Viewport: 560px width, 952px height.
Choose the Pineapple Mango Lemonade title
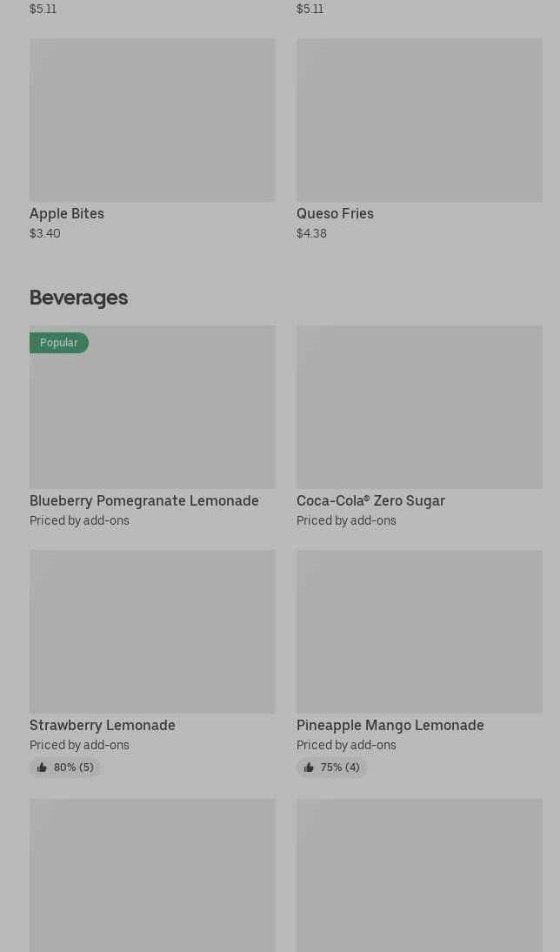[x=390, y=725]
